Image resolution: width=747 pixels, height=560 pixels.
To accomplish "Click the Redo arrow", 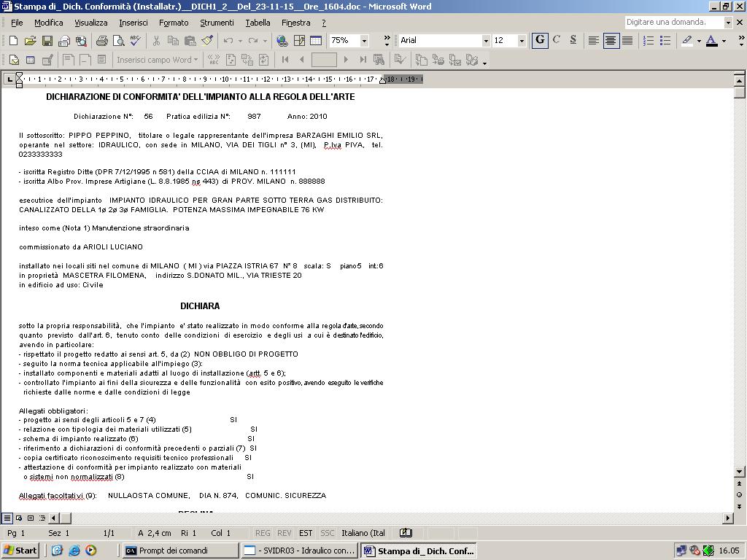I will pos(253,41).
